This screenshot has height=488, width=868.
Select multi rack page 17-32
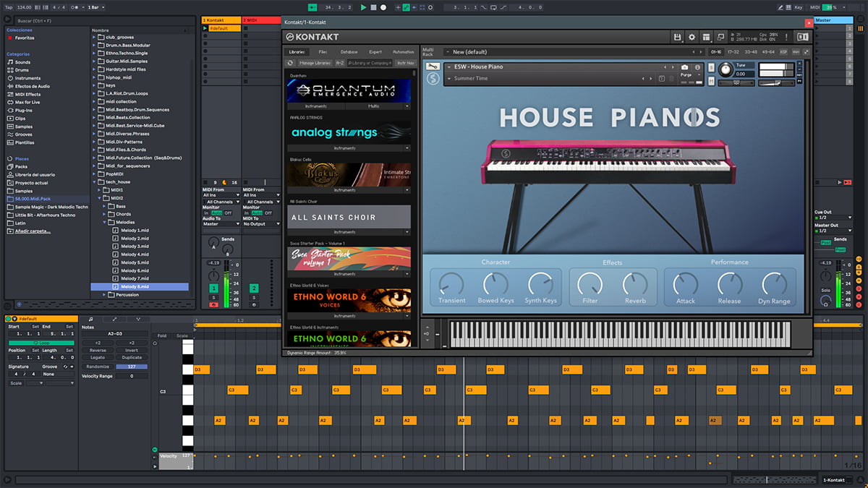732,52
